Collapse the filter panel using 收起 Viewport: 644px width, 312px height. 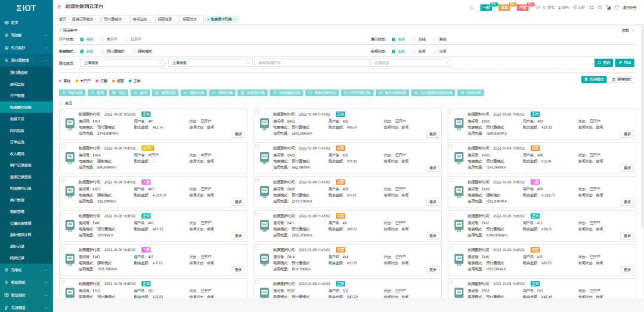click(627, 29)
